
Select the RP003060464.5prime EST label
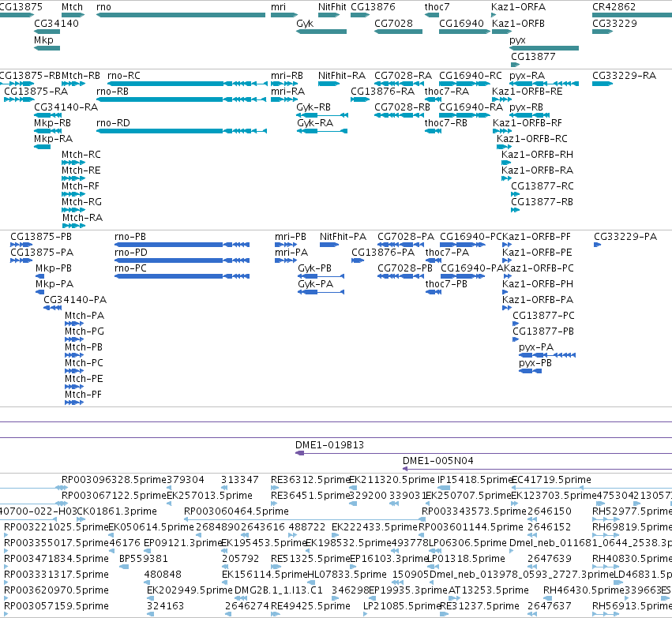[236, 511]
